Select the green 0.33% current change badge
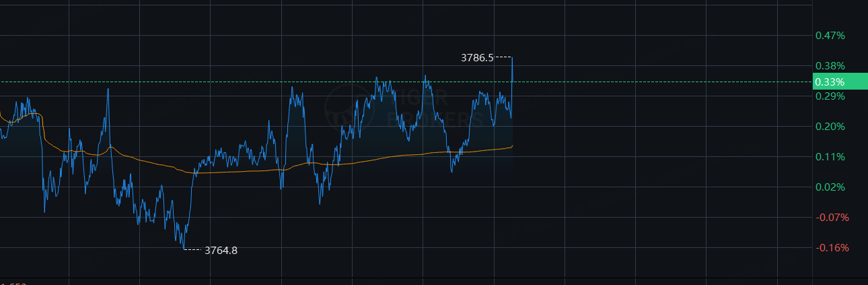This screenshot has width=868, height=285. [x=840, y=82]
